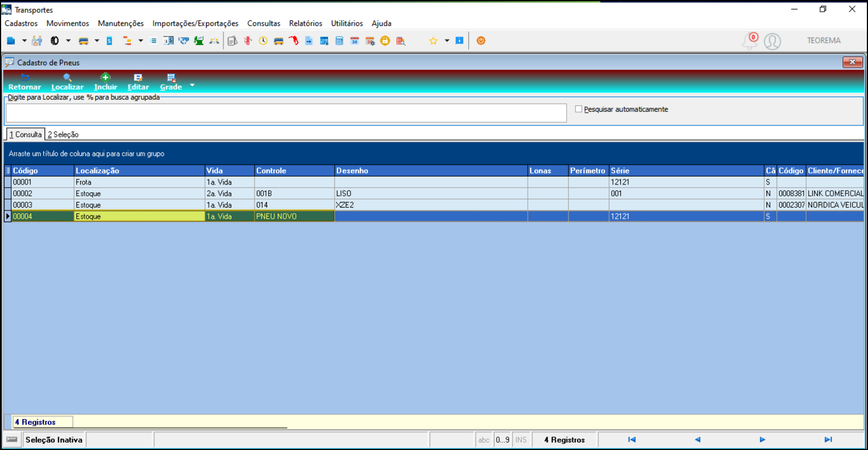Click the red fuel pump toolbar icon

pyautogui.click(x=293, y=41)
